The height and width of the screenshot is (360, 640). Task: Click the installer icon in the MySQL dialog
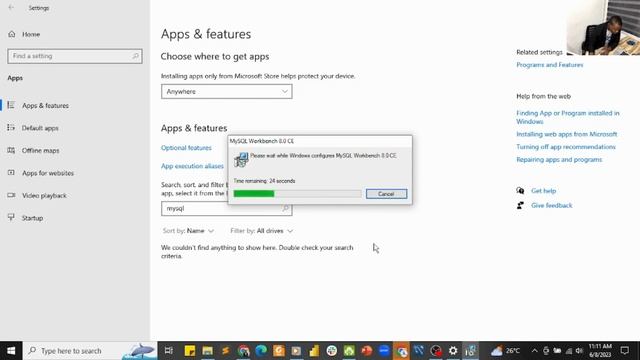(241, 159)
